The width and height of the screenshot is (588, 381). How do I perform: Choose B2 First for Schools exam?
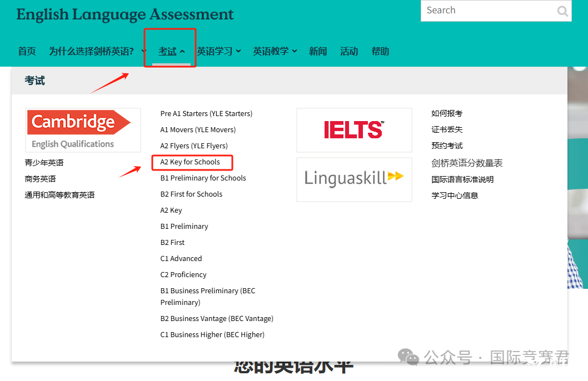(x=191, y=194)
